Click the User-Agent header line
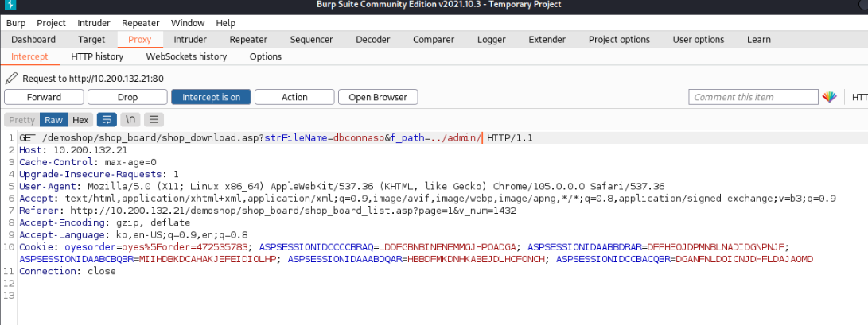Viewport: 868px width, 325px height. 342,186
